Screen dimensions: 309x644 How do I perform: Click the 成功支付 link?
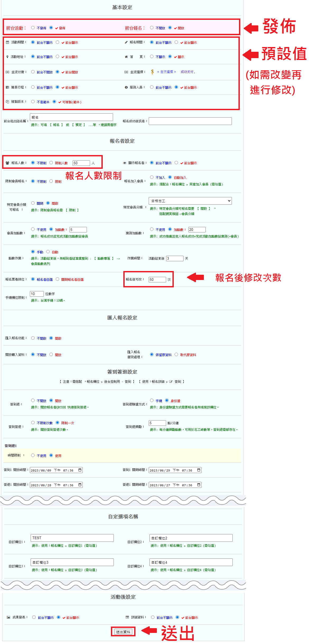point(187,72)
